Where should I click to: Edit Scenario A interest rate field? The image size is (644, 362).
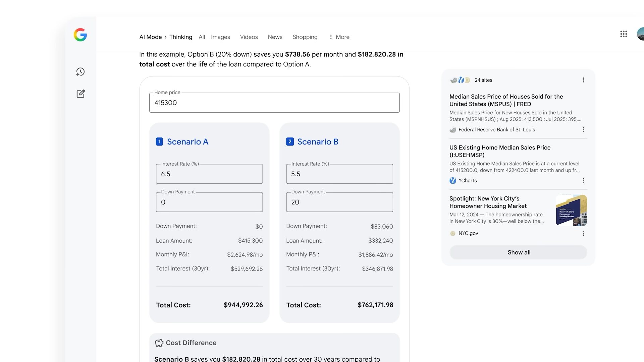209,174
